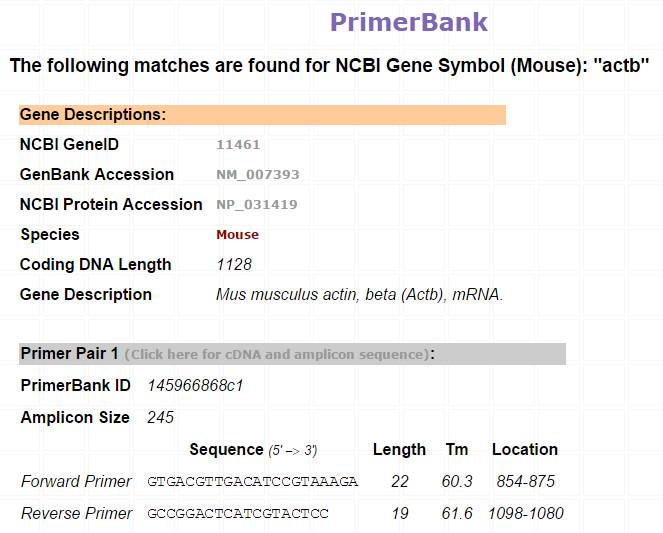Click the reverse primer Tm value 61.6
Viewport: 663px width, 533px height.
pos(457,514)
